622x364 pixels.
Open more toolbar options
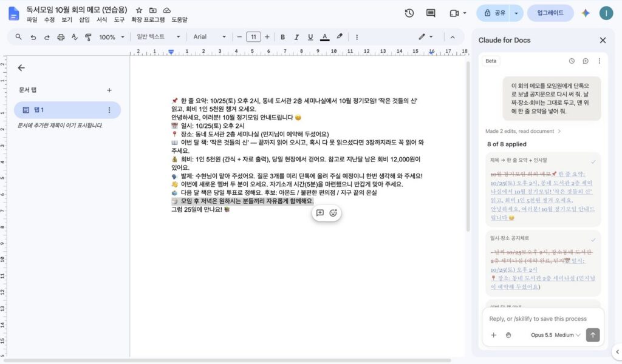pyautogui.click(x=357, y=37)
